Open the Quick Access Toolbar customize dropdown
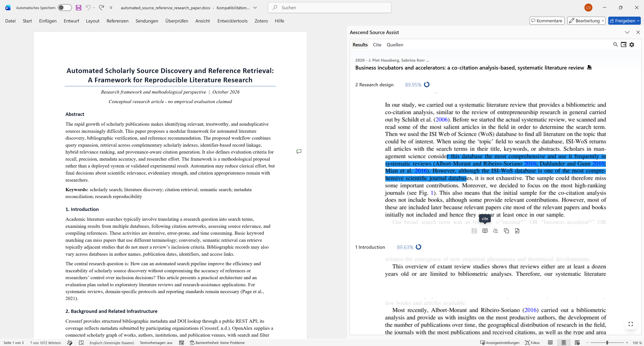Image resolution: width=644 pixels, height=346 pixels. (x=111, y=8)
